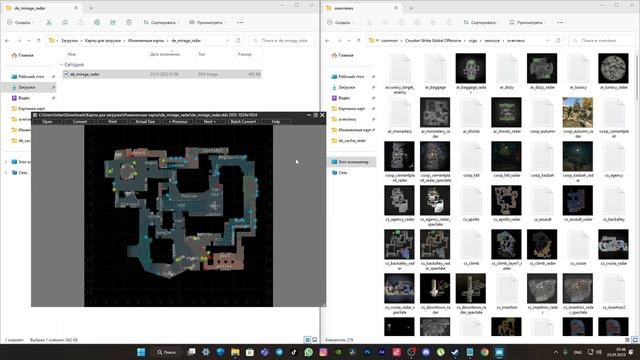Open Создать dropdown in overviews window

point(340,22)
